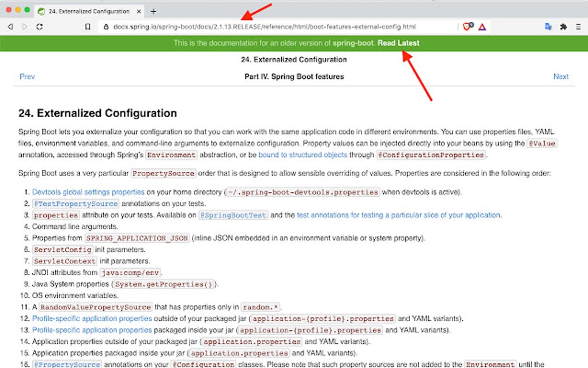This screenshot has height=368, width=588.
Task: Click the triangle extension icon beside the shield
Action: click(481, 26)
